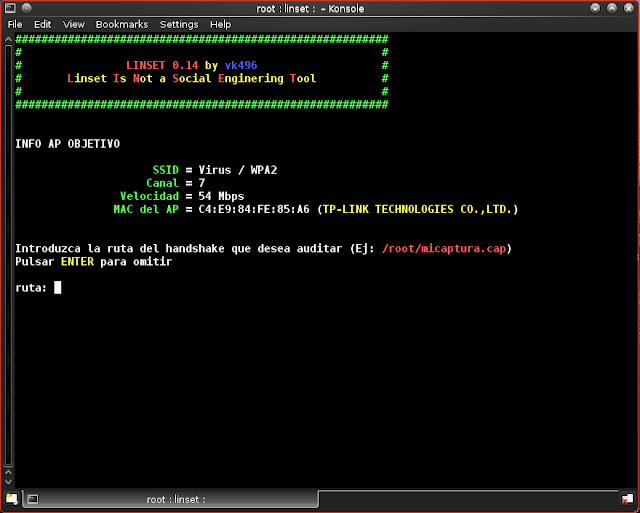Click the close tab icon in the tab bar
The image size is (640, 513).
[628, 498]
